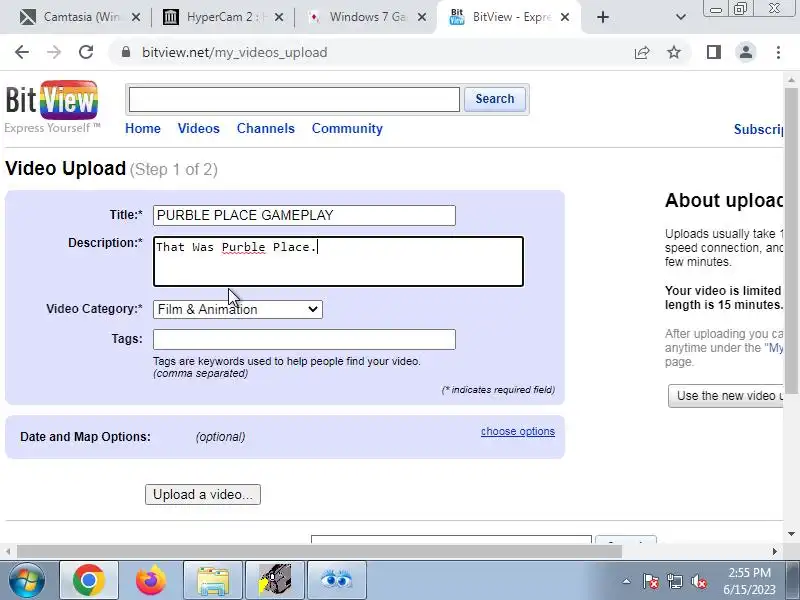Close the Camtasia tab
Screen dimensions: 800x600
[136, 17]
